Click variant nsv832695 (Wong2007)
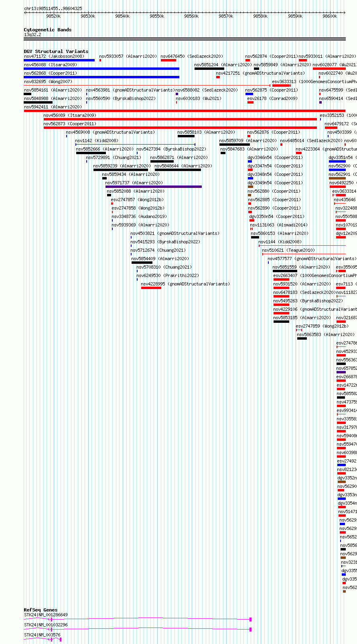Image resolution: width=357 pixels, height=644 pixels. pyautogui.click(x=48, y=82)
